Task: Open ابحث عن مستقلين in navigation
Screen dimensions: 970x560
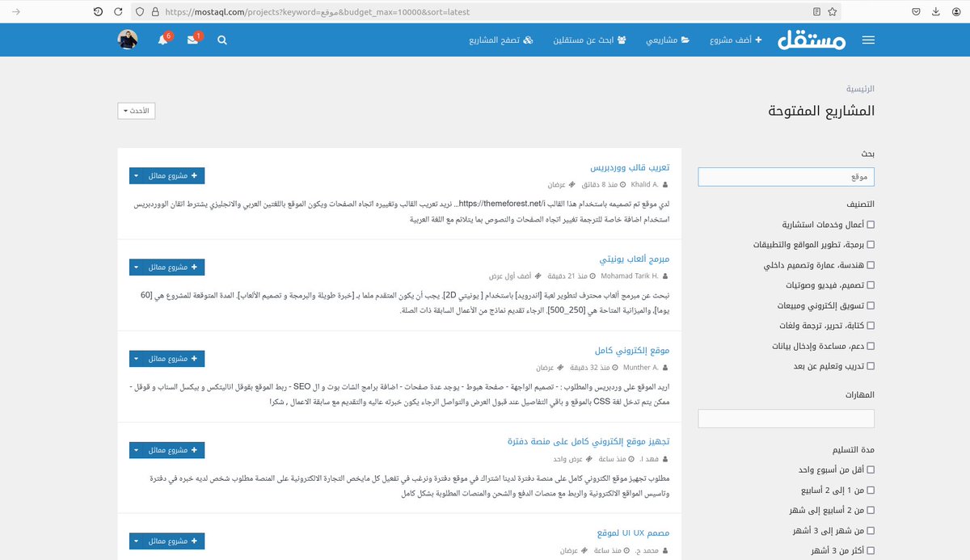Action: 590,40
